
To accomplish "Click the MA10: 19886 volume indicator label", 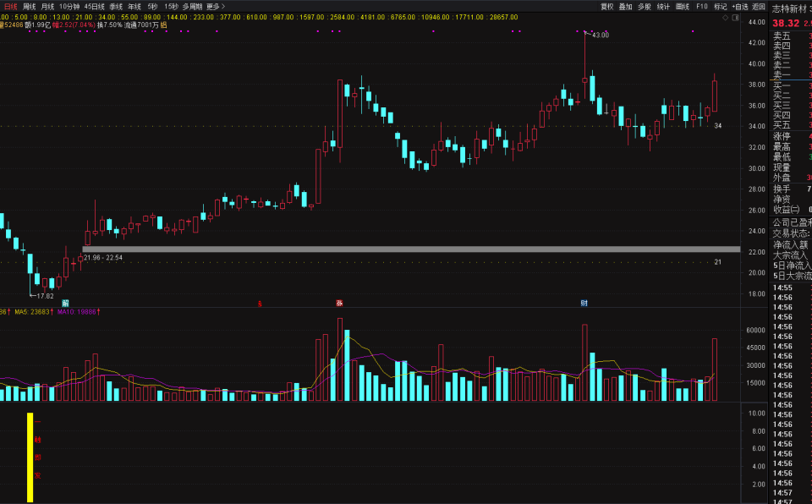I will click(x=79, y=312).
